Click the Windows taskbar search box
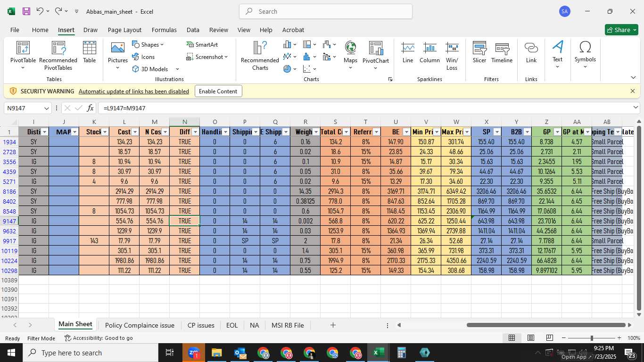The height and width of the screenshot is (362, 644). 90,353
